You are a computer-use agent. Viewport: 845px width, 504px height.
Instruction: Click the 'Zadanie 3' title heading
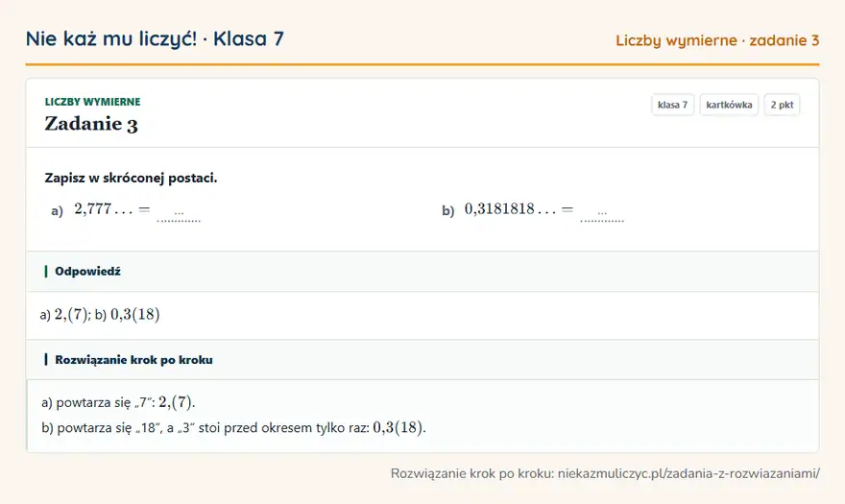pos(91,124)
